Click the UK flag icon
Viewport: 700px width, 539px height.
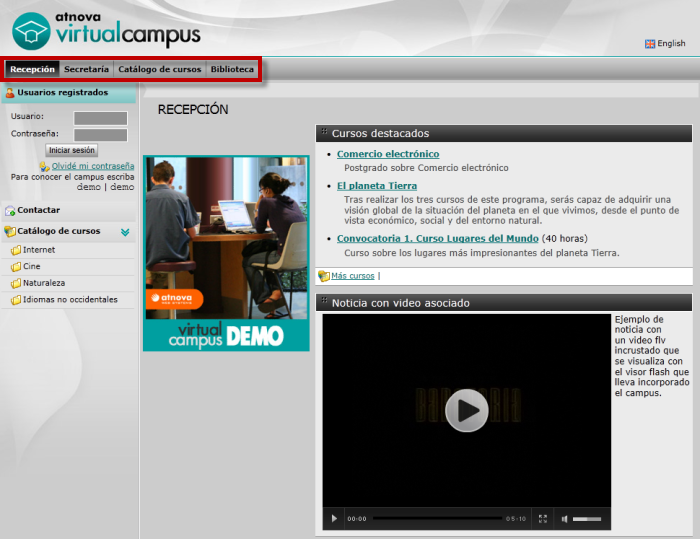click(x=650, y=44)
